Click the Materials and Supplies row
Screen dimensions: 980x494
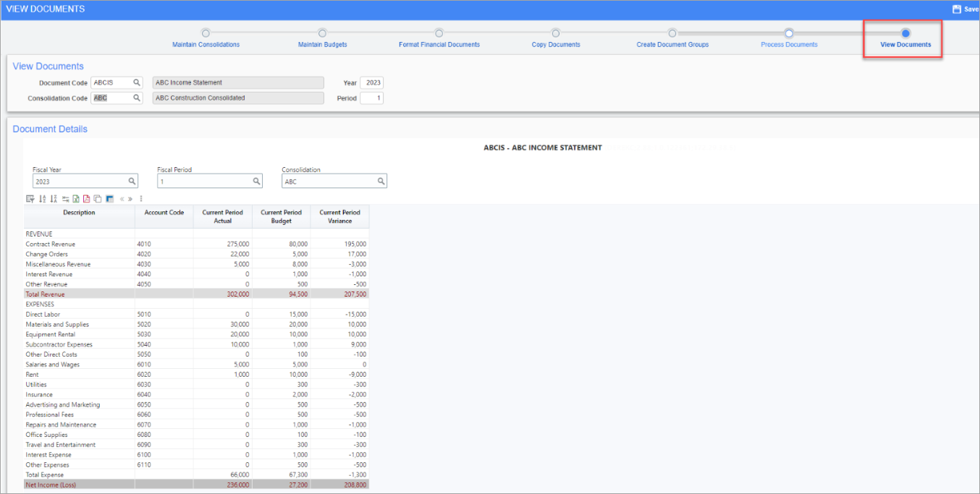(x=196, y=325)
